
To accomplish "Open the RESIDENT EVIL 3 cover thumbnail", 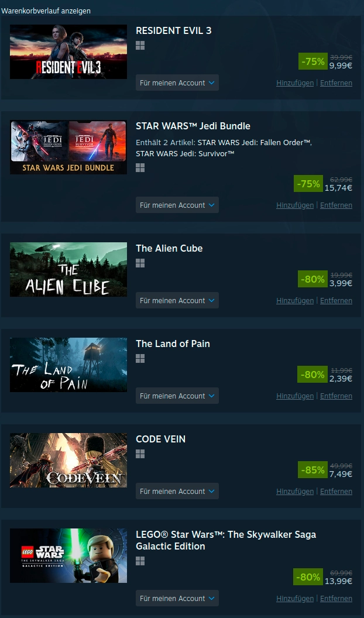I will pyautogui.click(x=68, y=51).
